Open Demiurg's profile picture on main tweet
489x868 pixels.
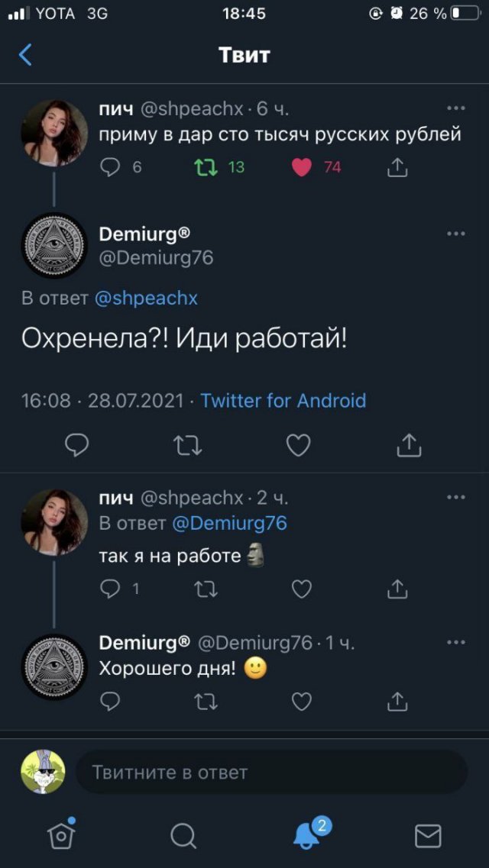(53, 245)
